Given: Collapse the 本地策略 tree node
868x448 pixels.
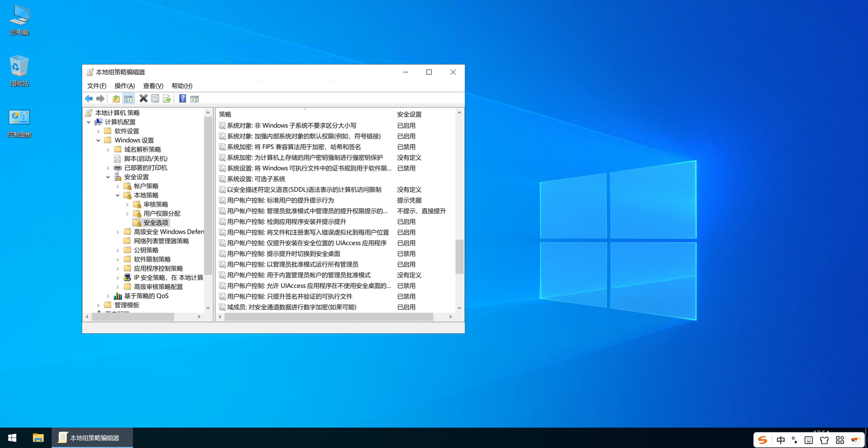Looking at the screenshot, I should point(118,196).
